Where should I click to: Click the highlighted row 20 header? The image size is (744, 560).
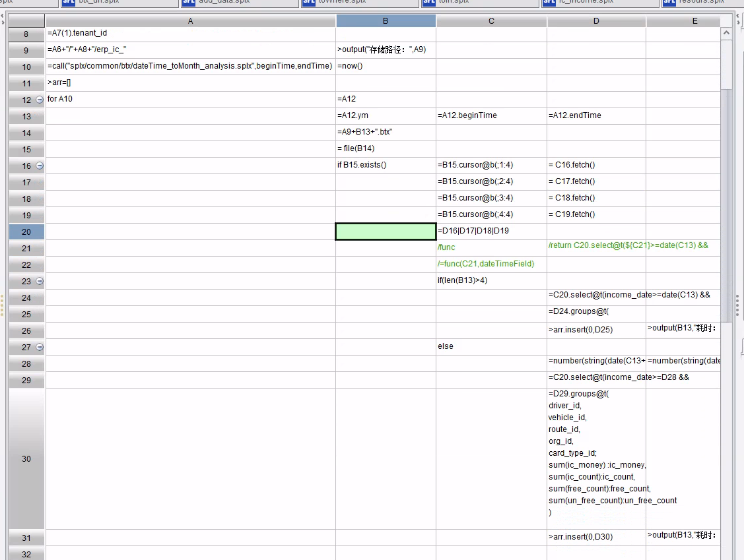[26, 232]
